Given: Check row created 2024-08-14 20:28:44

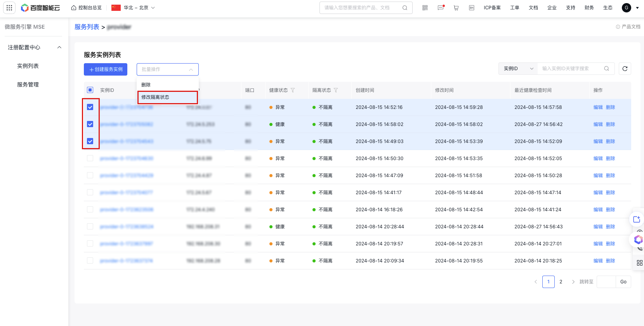Looking at the screenshot, I should 90,226.
